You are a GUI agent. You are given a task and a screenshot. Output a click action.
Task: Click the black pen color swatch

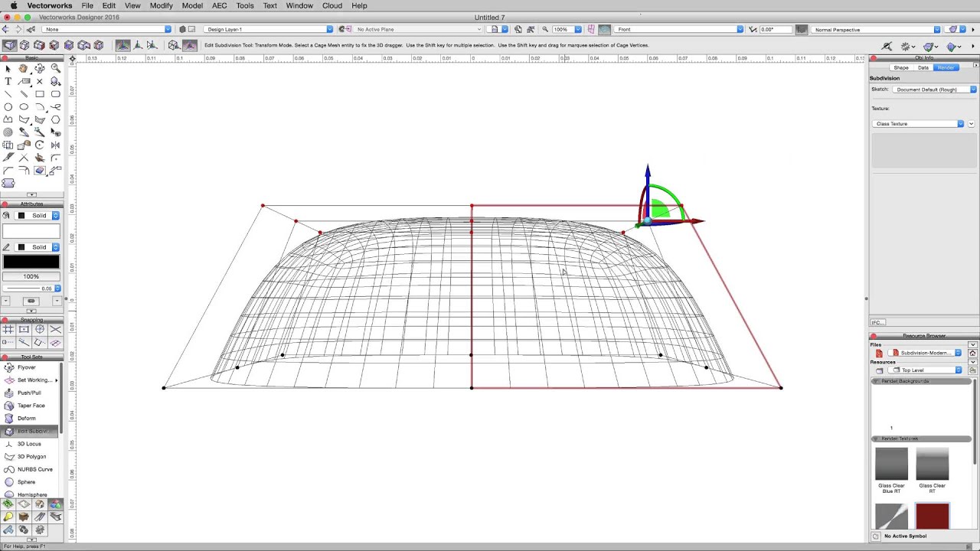point(31,262)
